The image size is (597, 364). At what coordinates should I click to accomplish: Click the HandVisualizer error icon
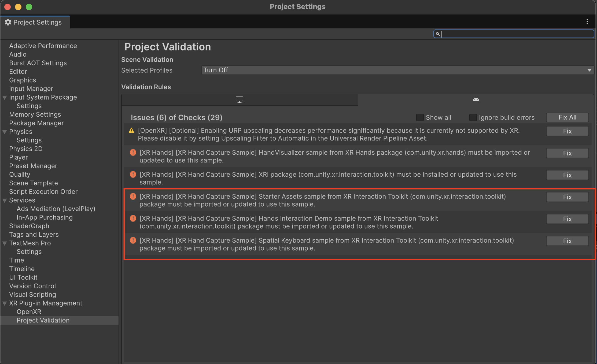[x=133, y=152]
